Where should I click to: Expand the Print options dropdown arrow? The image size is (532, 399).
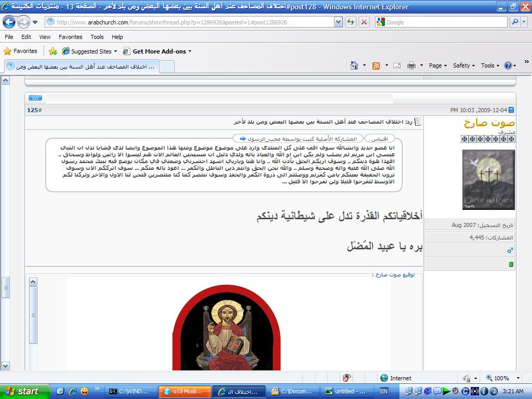(x=421, y=65)
